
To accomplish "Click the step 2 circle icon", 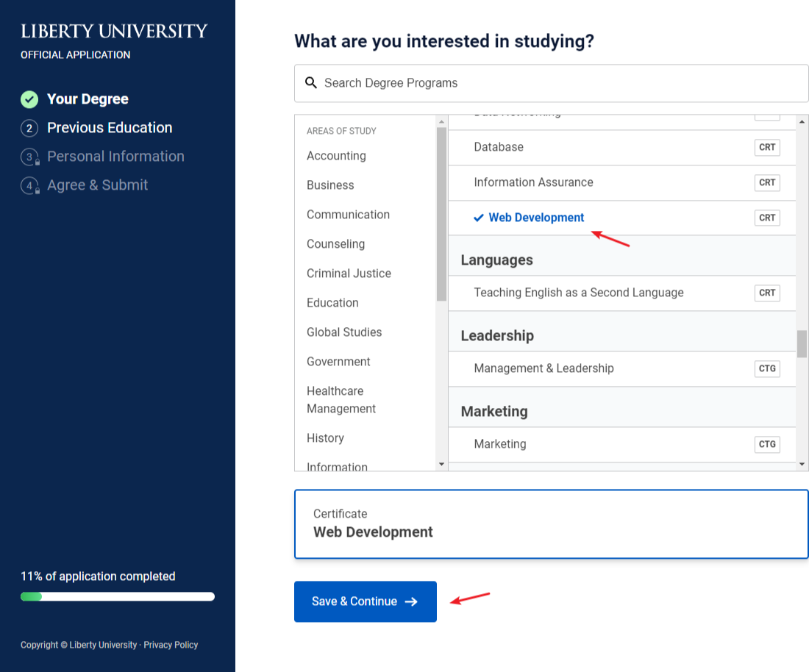I will (29, 128).
